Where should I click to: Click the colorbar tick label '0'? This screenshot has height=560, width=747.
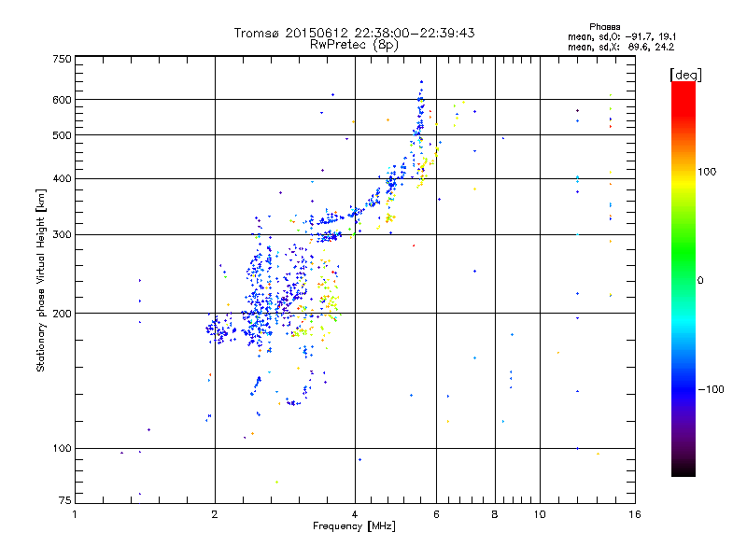coord(700,281)
